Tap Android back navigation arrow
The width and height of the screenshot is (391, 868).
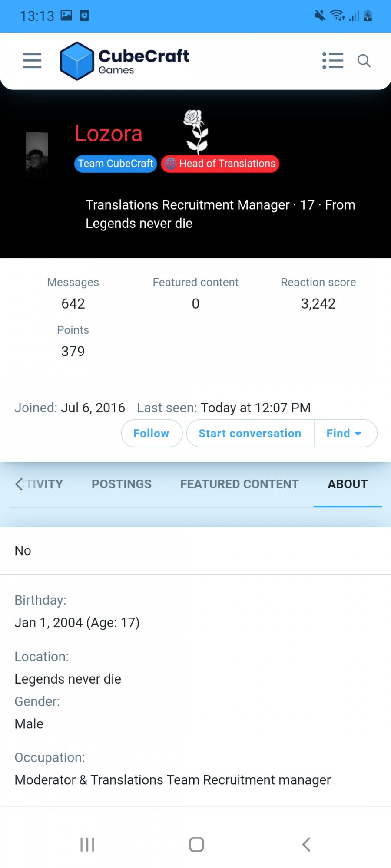306,844
